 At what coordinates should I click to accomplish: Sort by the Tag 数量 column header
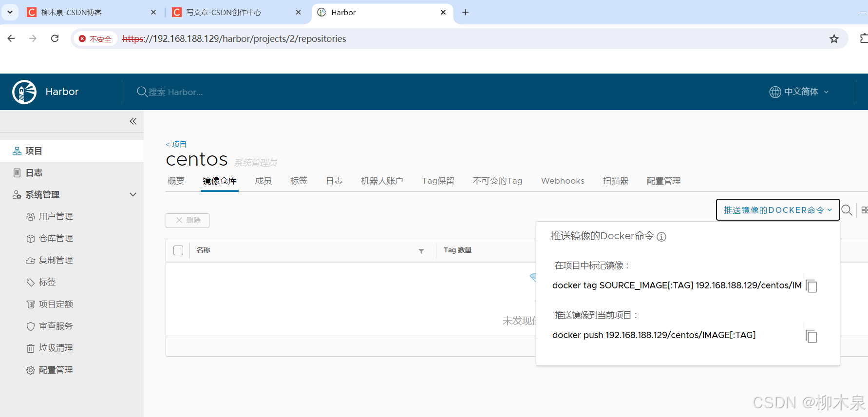click(457, 250)
